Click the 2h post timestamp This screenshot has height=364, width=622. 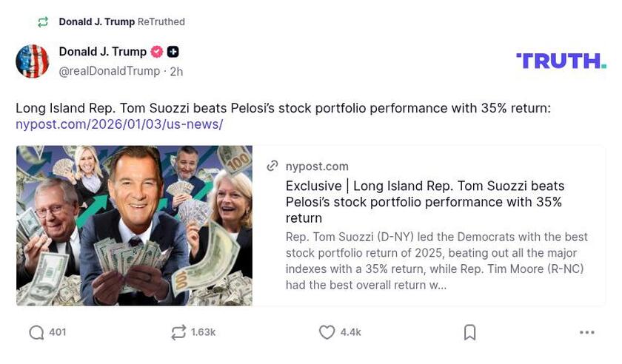pyautogui.click(x=176, y=72)
